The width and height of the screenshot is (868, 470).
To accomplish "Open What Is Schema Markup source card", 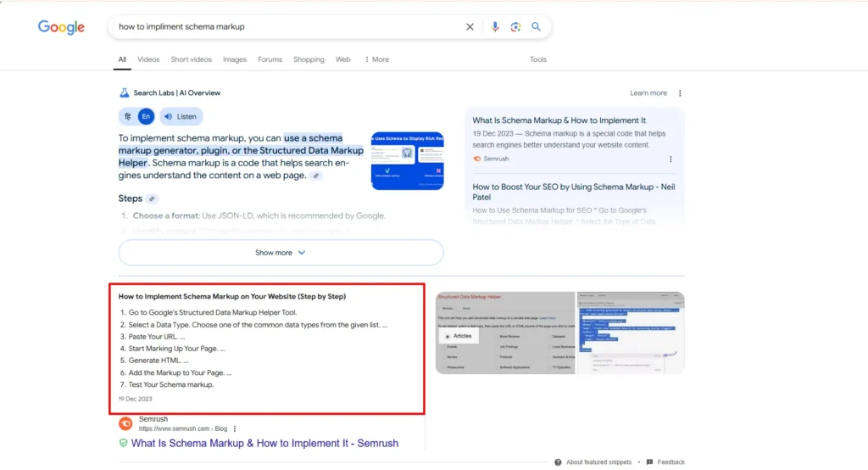I will click(574, 139).
